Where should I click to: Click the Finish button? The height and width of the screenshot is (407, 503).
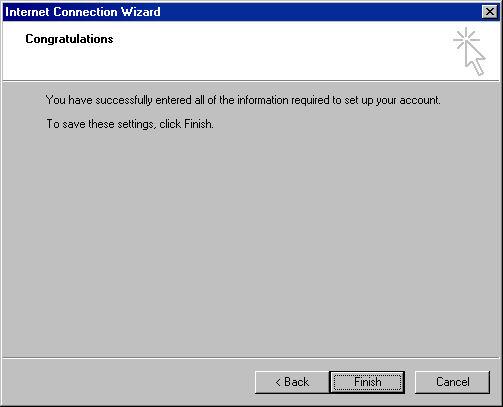[x=367, y=382]
